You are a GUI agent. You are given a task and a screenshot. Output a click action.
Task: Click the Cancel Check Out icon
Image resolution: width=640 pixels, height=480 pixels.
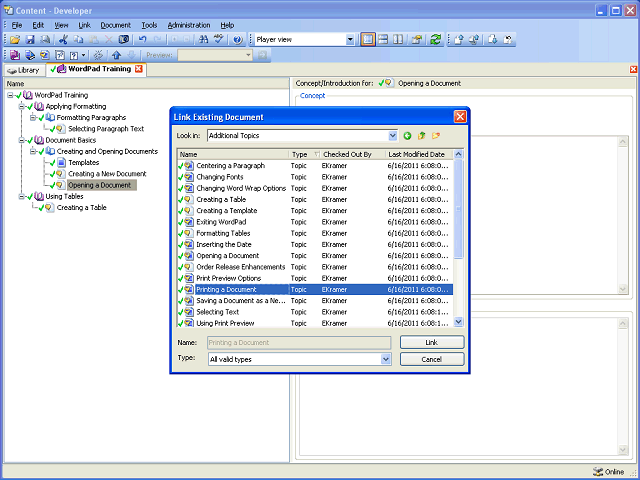click(508, 39)
